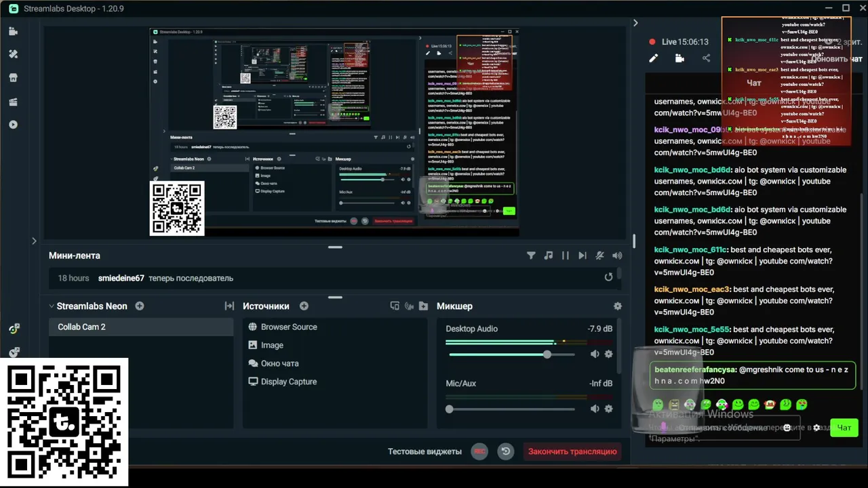Click username kcik_nwo_moc_611c in chat
Image resolution: width=868 pixels, height=488 pixels.
coord(690,249)
